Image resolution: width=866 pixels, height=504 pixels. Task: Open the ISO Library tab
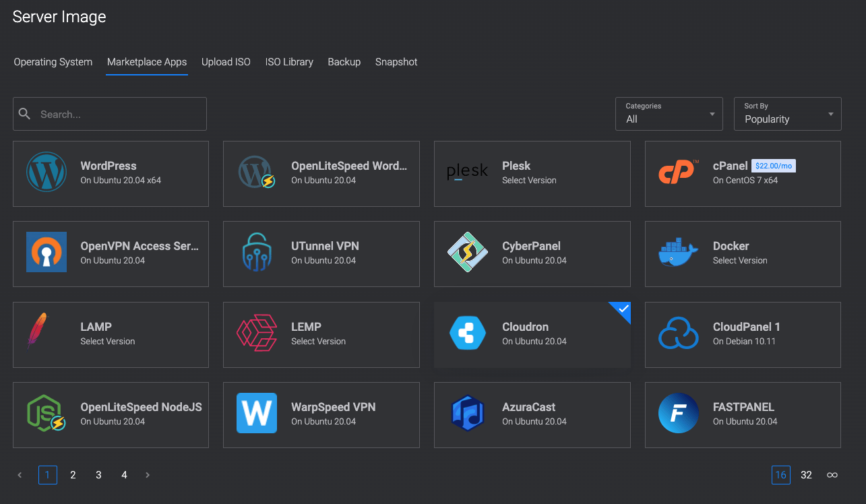point(289,62)
